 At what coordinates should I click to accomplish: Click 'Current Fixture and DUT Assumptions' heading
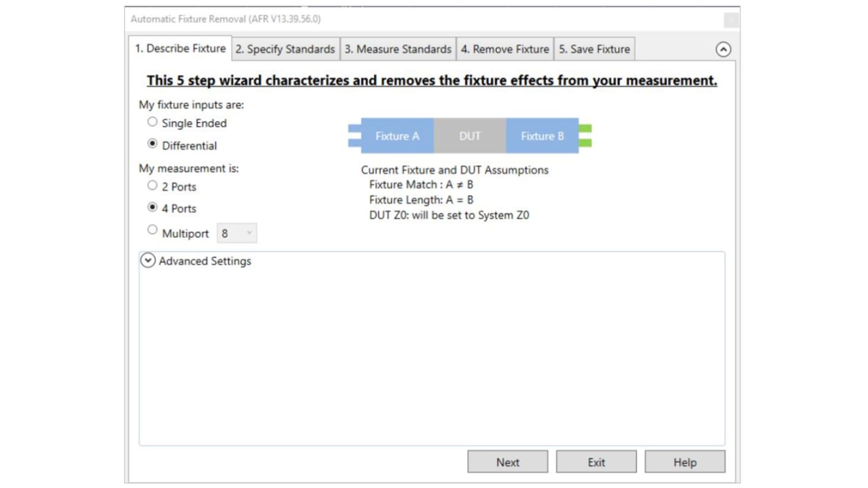click(455, 170)
